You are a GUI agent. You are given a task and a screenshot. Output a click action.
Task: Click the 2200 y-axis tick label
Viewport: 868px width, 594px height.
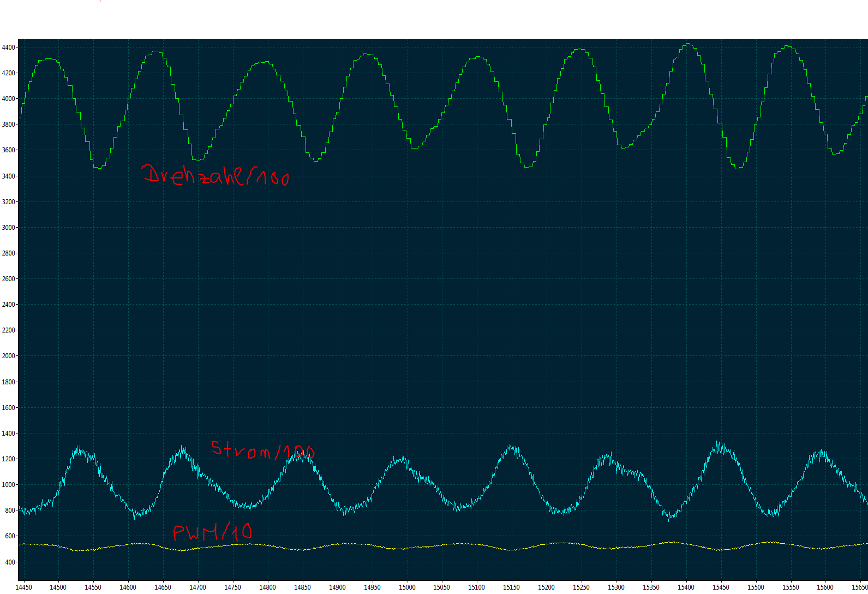click(x=9, y=330)
